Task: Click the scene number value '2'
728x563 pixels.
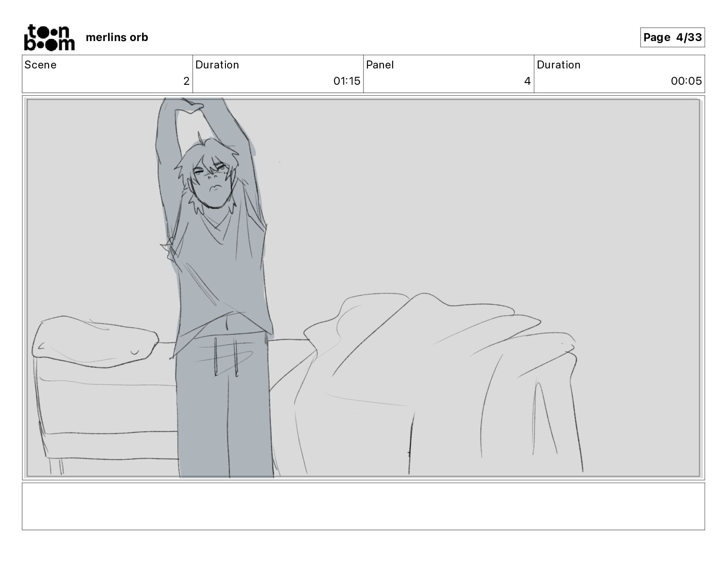Action: 186,81
